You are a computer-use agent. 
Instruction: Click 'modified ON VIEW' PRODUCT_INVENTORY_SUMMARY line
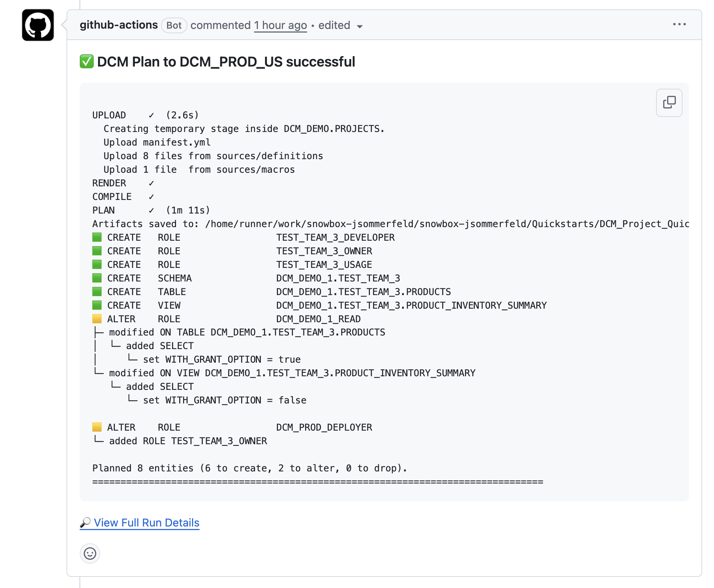coord(292,373)
